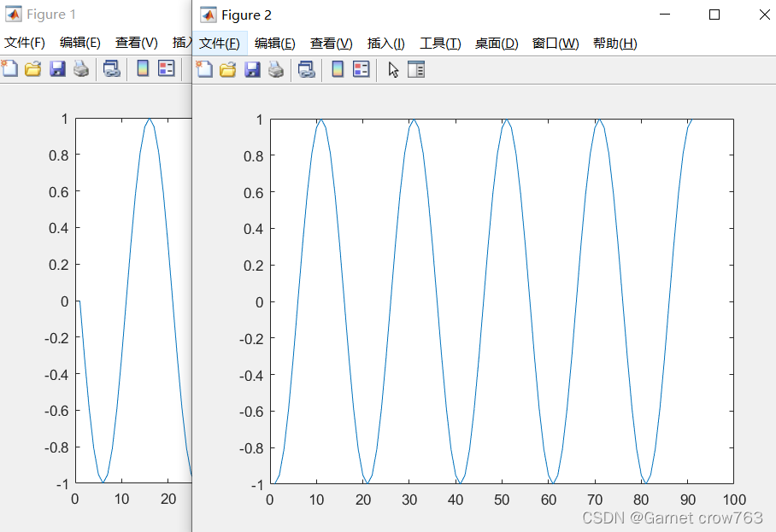Screen dimensions: 776x532
Task: Click MATLAB logo in Figure 1 title bar
Action: pos(14,14)
